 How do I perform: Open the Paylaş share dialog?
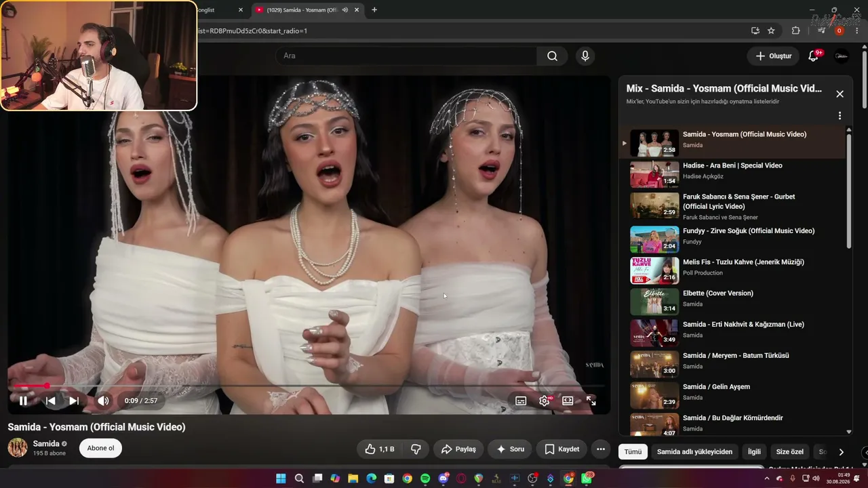458,449
